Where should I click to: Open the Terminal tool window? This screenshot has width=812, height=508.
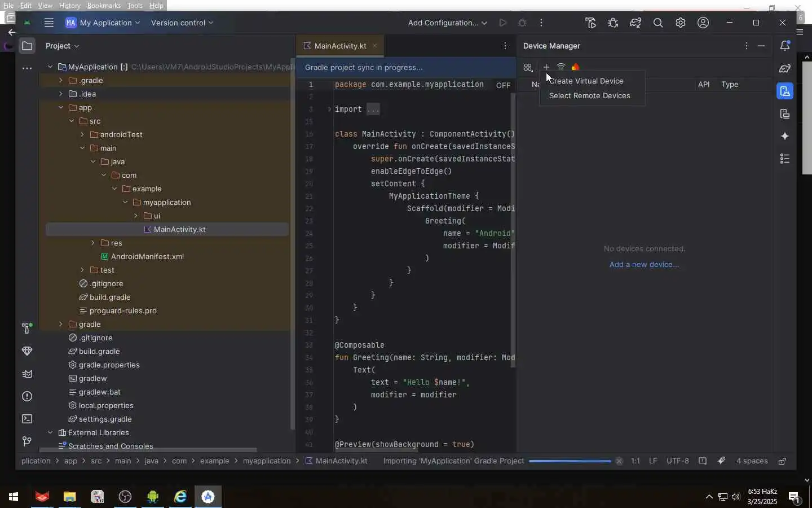[27, 419]
